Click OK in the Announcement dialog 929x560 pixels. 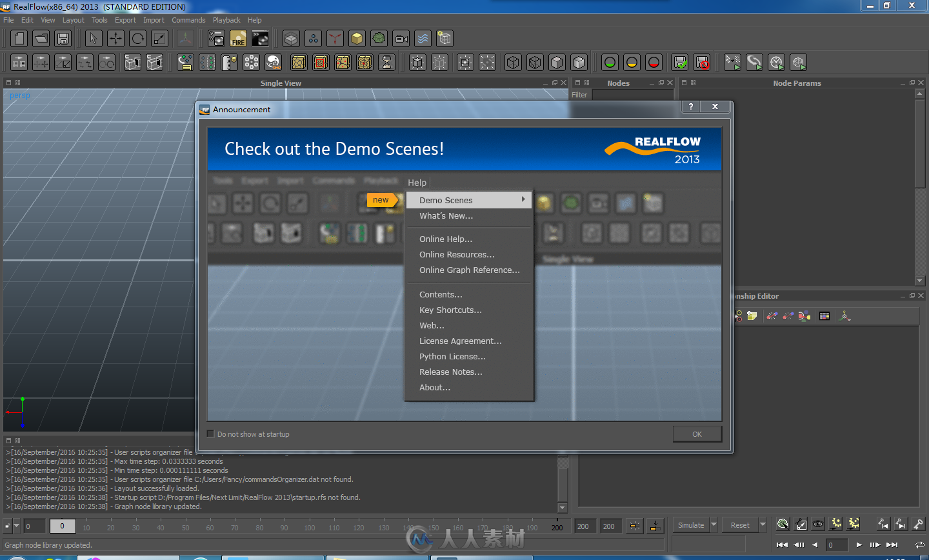point(697,434)
